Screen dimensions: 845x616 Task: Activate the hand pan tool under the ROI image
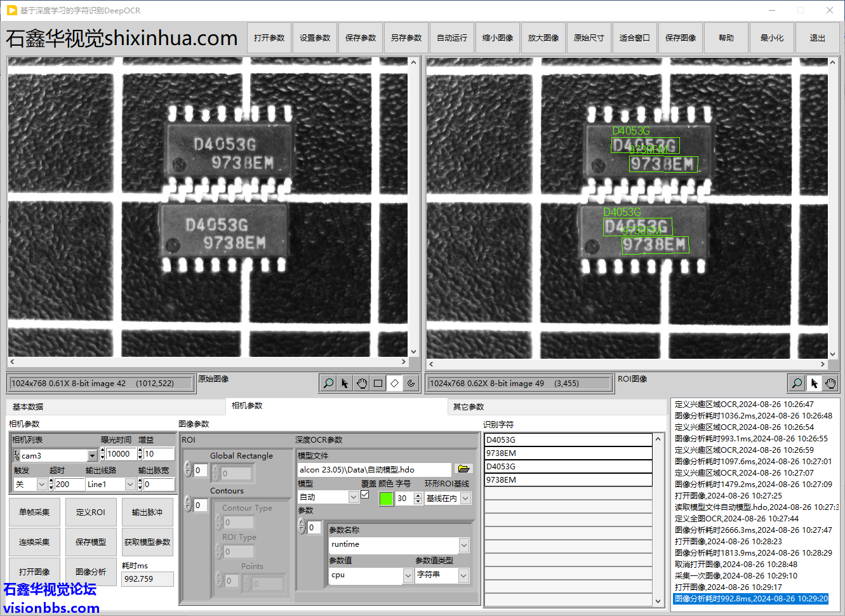tap(830, 383)
